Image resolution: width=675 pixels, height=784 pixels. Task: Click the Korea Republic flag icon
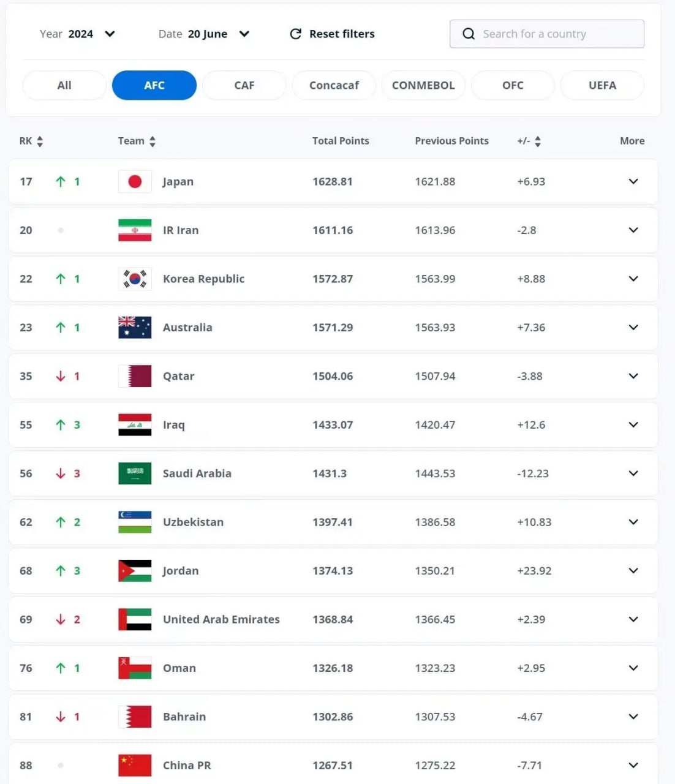point(135,279)
